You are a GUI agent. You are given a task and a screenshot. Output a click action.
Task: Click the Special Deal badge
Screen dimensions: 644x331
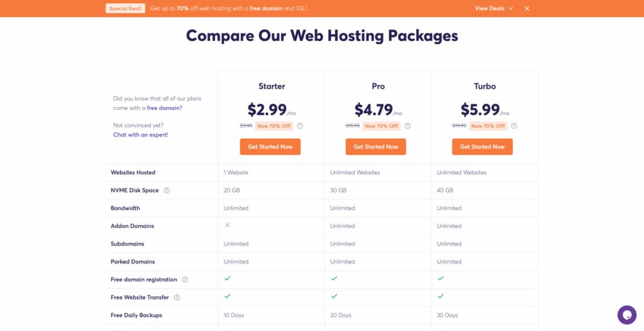click(125, 8)
